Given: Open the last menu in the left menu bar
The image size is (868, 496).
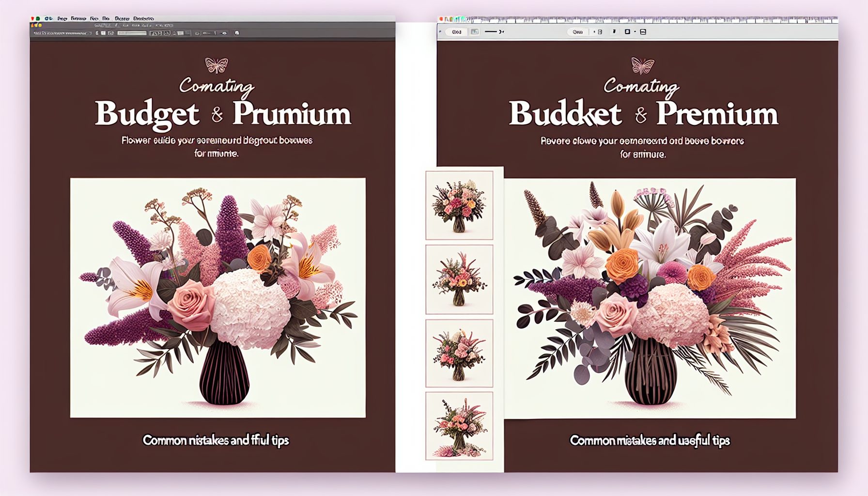Looking at the screenshot, I should click(x=143, y=19).
